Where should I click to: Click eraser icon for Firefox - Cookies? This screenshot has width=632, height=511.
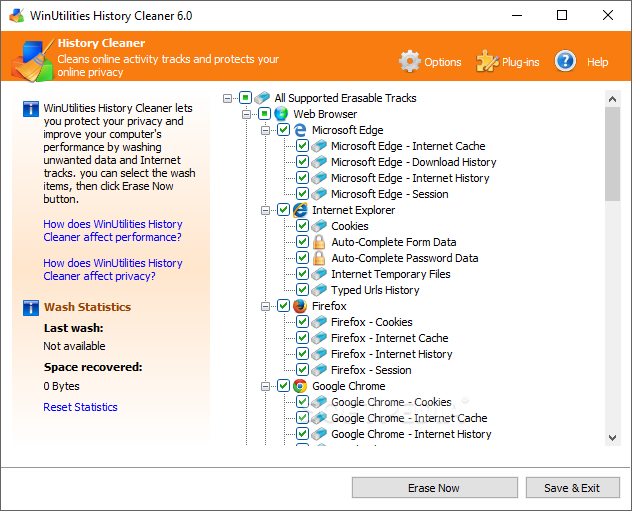point(319,322)
